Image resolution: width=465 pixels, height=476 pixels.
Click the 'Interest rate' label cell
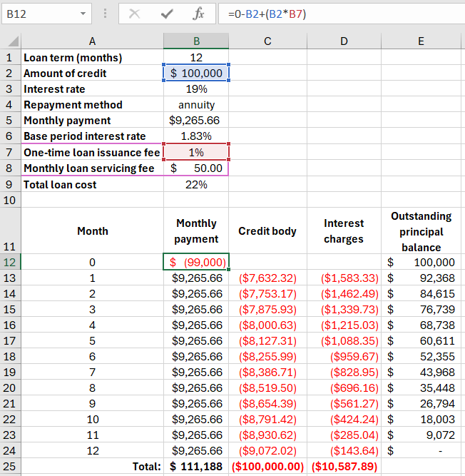[x=92, y=89]
